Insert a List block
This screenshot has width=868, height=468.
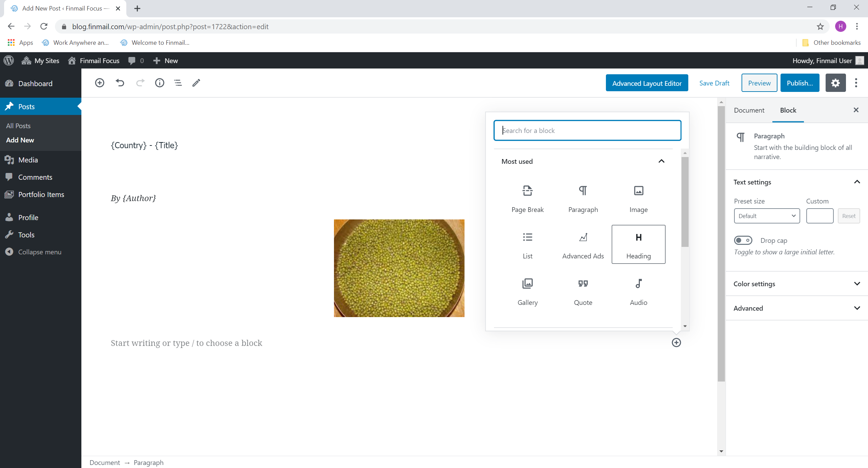528,244
